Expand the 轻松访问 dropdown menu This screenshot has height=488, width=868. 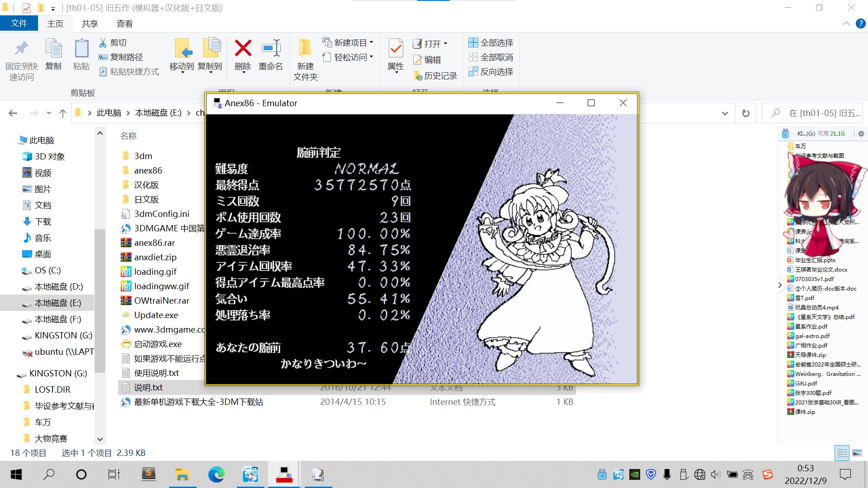point(348,57)
